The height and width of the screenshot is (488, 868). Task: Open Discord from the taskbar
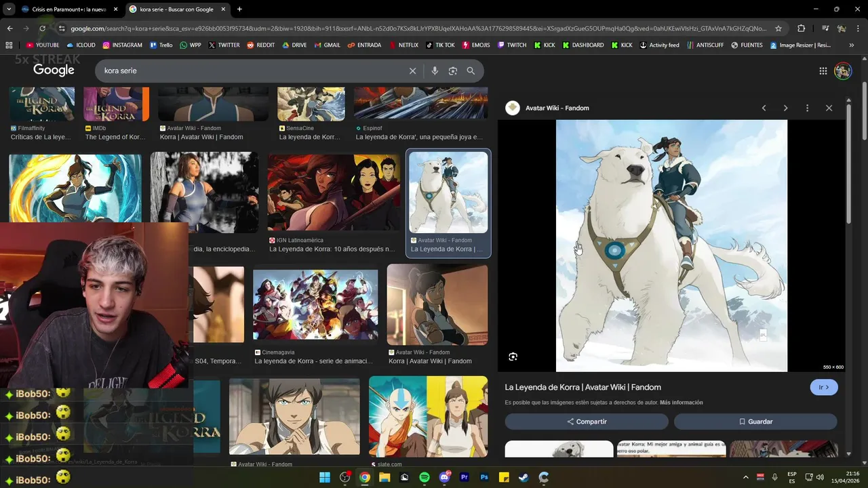[x=444, y=477]
